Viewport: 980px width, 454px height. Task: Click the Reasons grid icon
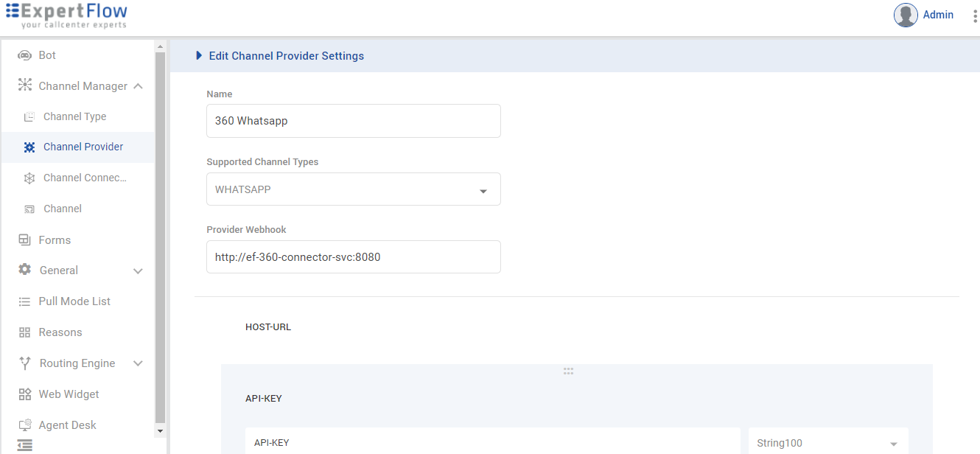(25, 332)
